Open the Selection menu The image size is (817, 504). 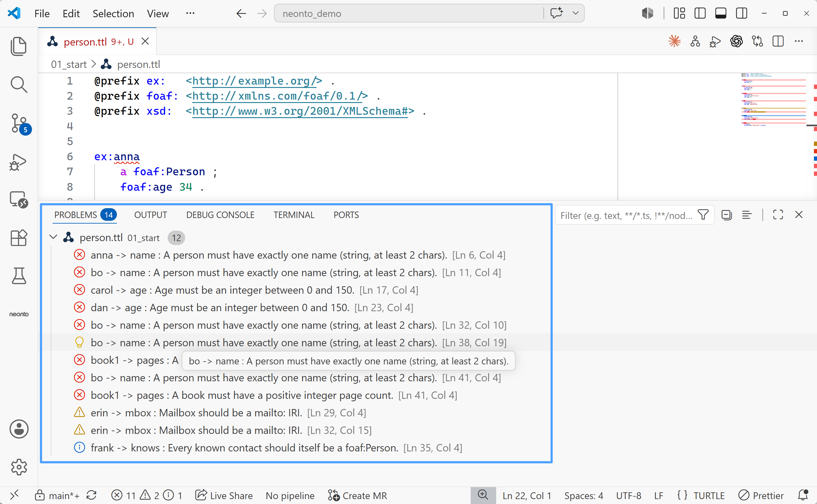click(113, 13)
